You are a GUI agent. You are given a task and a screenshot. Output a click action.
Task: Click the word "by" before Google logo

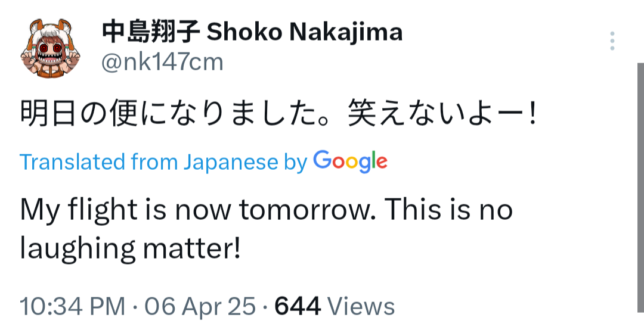295,161
